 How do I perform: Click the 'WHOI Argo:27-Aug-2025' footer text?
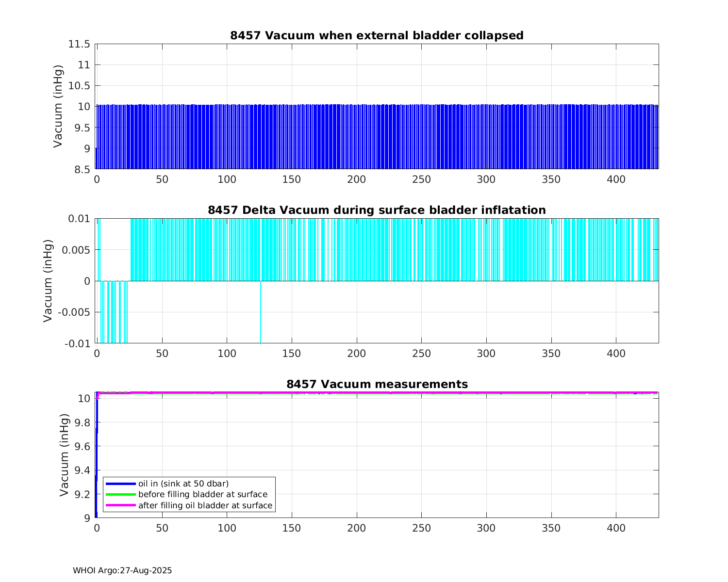(122, 571)
